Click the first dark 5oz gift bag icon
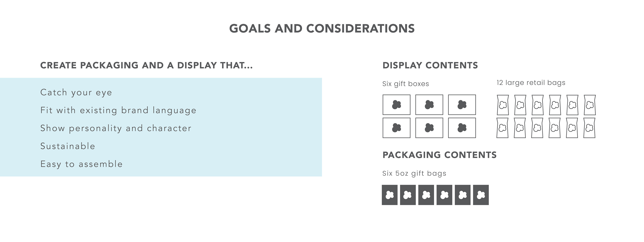644x242 pixels. click(389, 195)
